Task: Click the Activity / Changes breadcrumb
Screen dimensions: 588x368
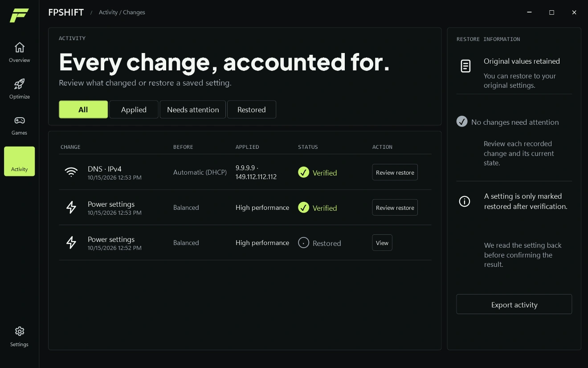Action: [122, 12]
